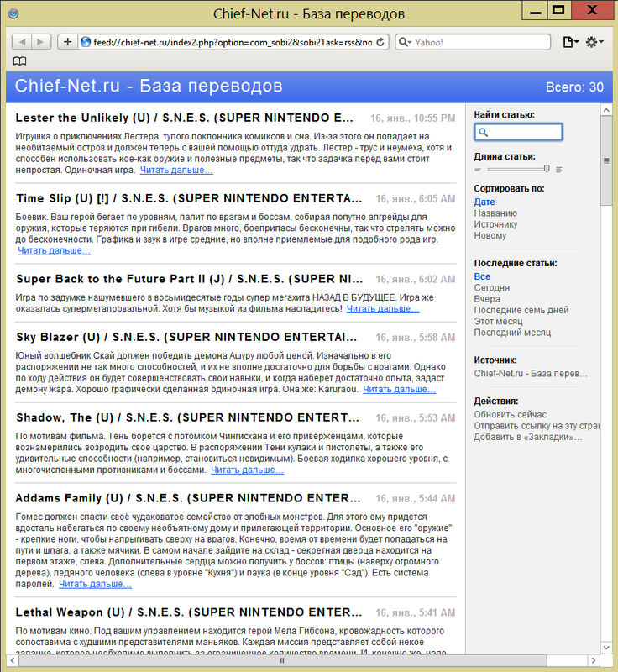618x672 pixels.
Task: Sort articles by Дате
Action: (484, 202)
